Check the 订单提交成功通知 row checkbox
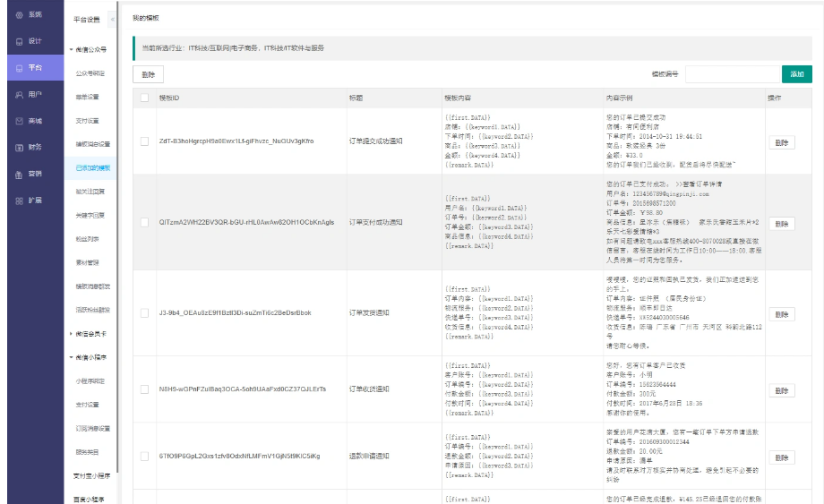824x504 pixels. tap(144, 141)
